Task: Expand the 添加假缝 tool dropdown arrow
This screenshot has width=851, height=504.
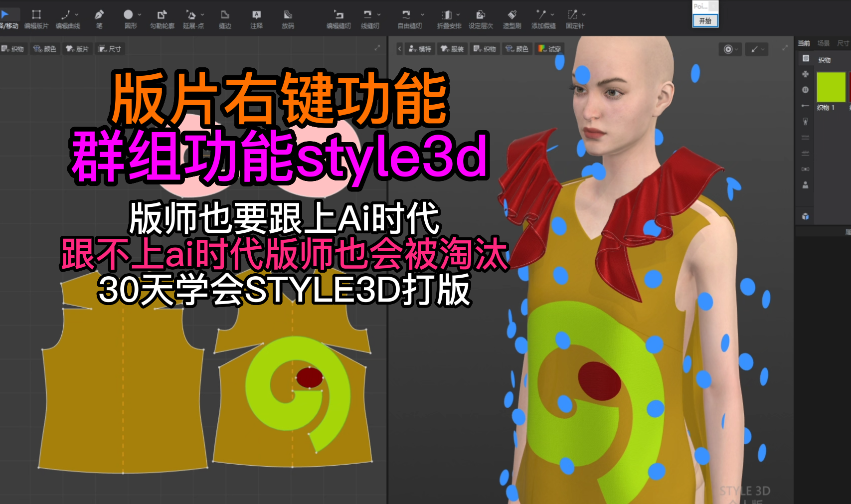Action: (x=552, y=14)
